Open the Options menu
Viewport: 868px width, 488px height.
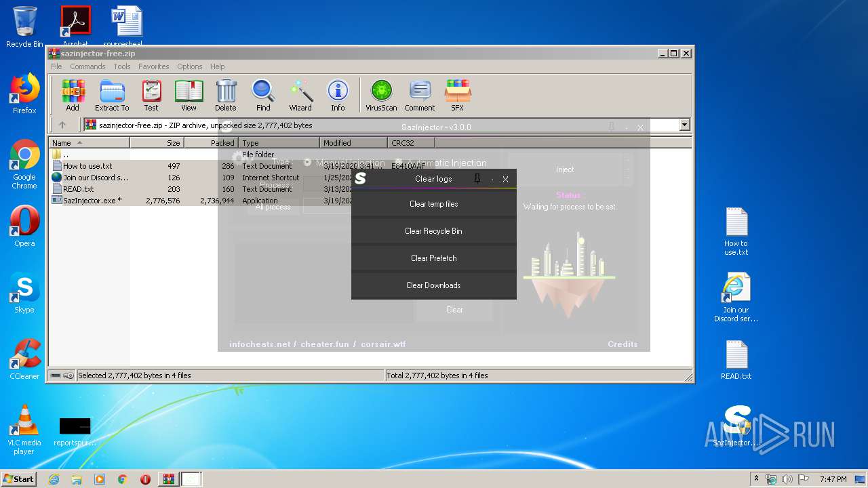[x=190, y=66]
